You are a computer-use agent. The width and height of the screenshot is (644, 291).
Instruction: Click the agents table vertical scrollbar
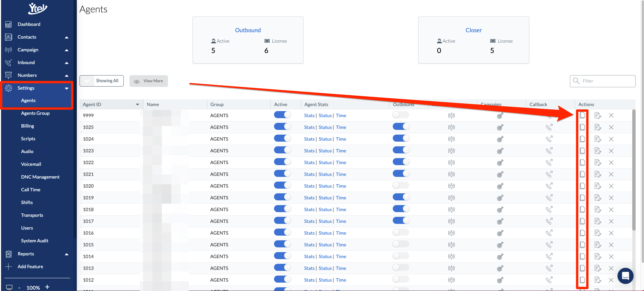(x=634, y=170)
